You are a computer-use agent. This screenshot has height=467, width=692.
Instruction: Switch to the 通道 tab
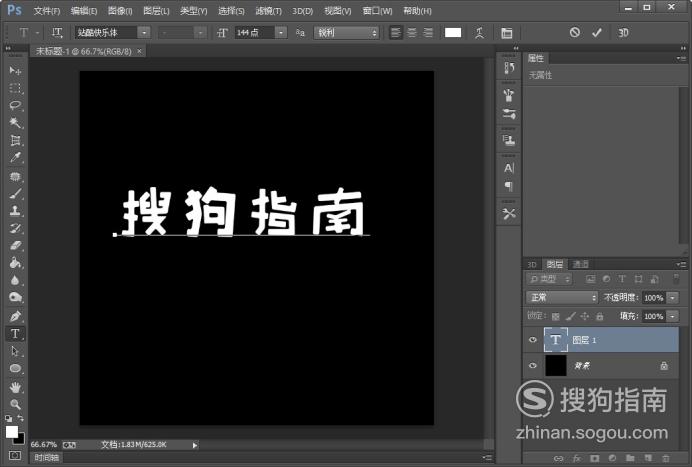click(581, 264)
